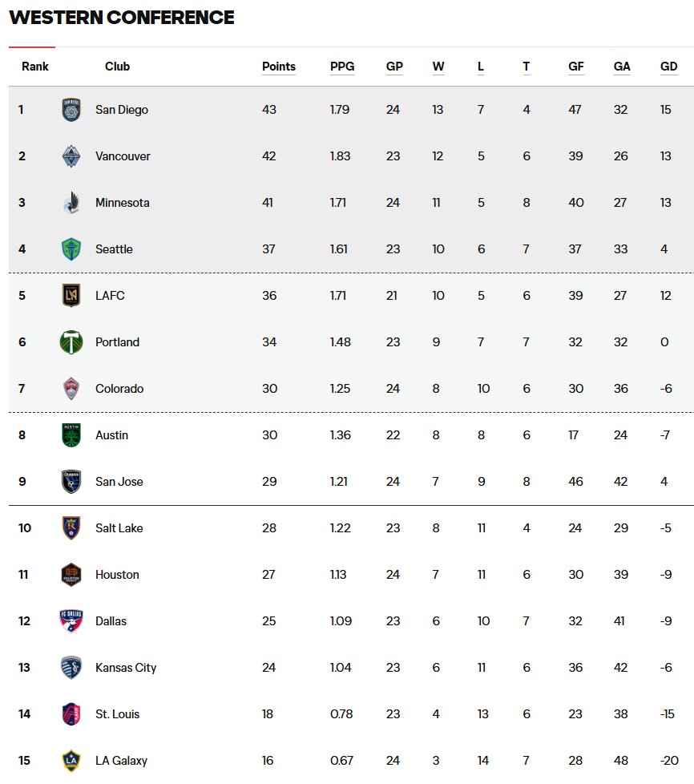Open the San Jose club name link
The height and width of the screenshot is (784, 694).
click(x=119, y=482)
